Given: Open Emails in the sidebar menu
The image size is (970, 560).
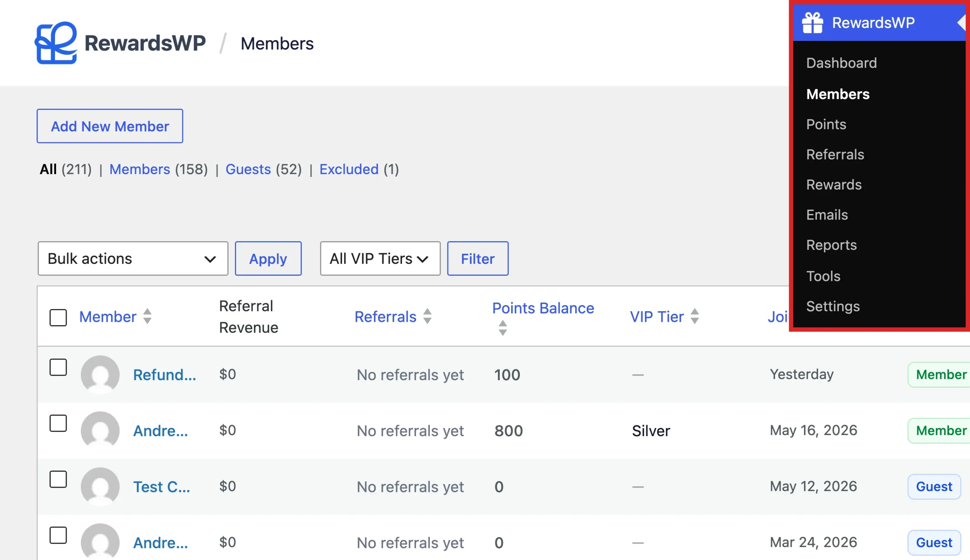Looking at the screenshot, I should tap(827, 215).
